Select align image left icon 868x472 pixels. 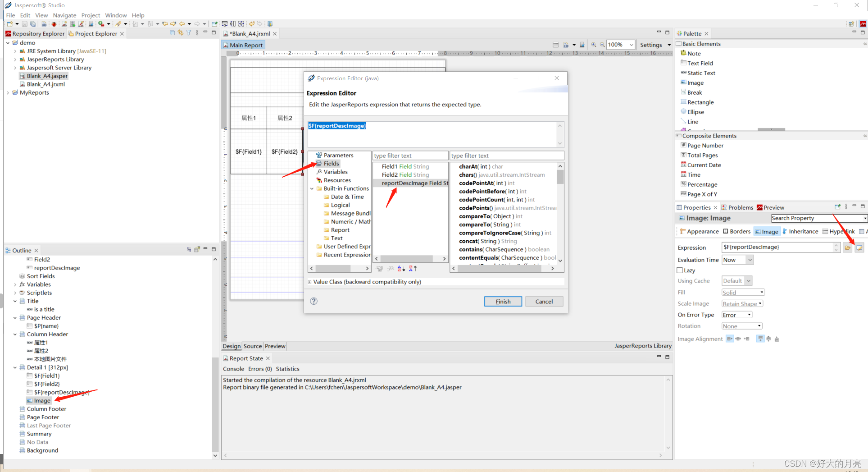pyautogui.click(x=730, y=339)
